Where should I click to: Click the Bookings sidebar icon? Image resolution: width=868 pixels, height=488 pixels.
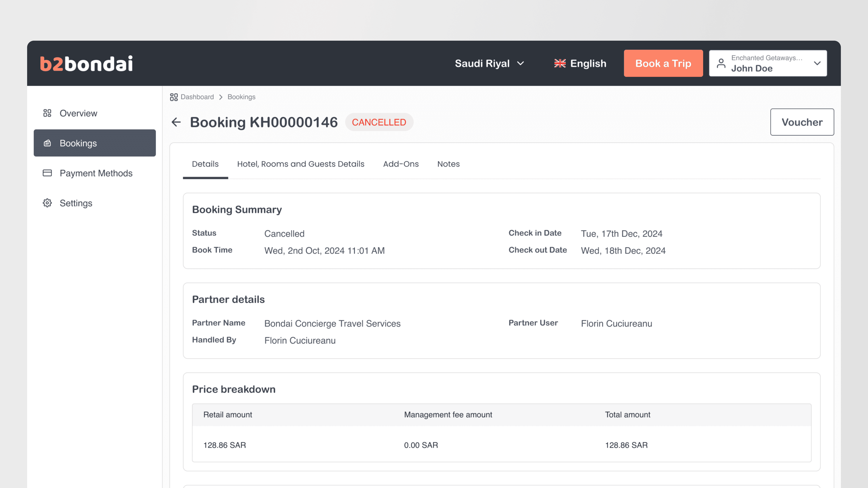point(47,143)
